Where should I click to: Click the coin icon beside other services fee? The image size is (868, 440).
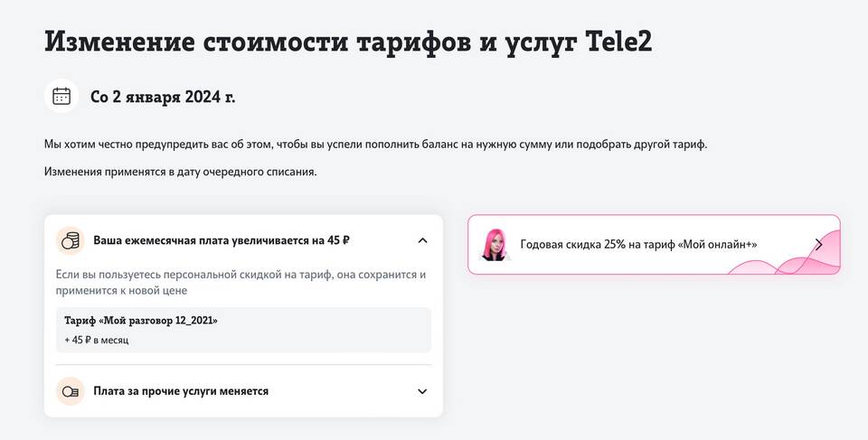coord(70,391)
